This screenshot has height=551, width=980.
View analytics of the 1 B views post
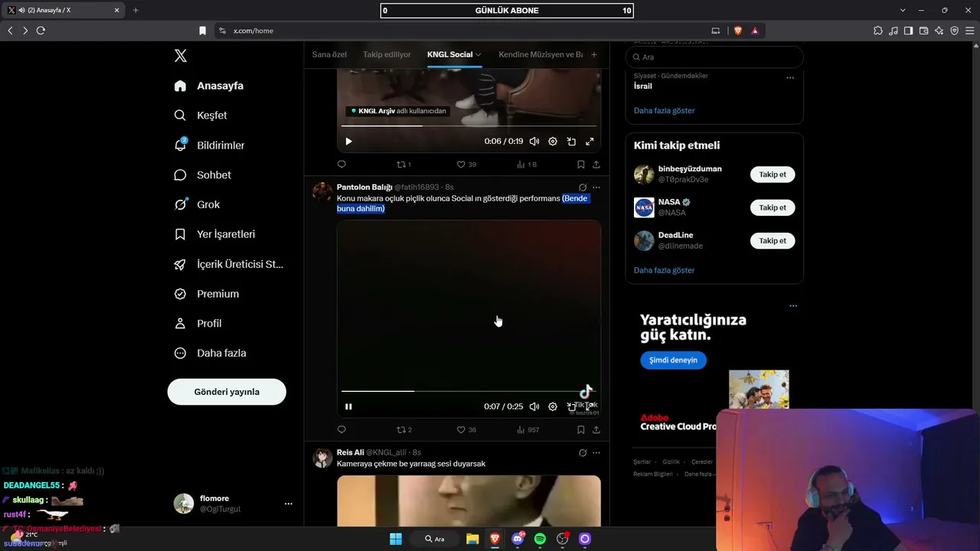click(x=527, y=165)
